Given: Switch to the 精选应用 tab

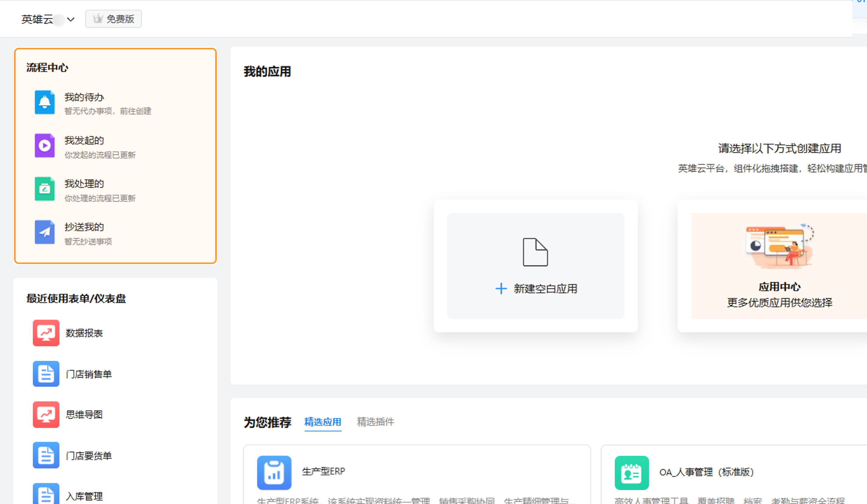Looking at the screenshot, I should pyautogui.click(x=322, y=422).
